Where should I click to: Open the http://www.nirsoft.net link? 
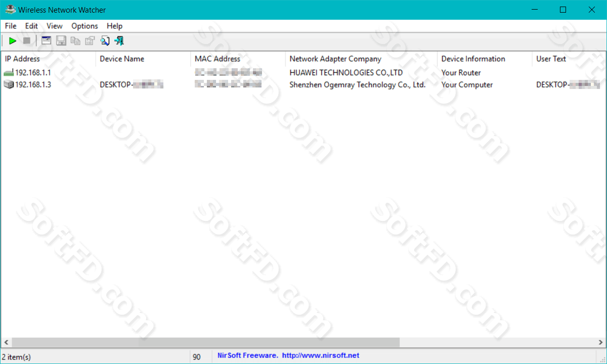tap(321, 355)
